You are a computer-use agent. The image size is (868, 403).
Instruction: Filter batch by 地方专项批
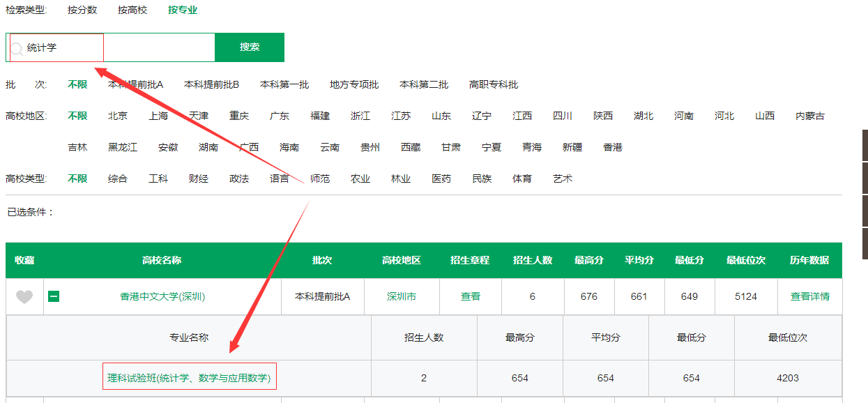(354, 84)
